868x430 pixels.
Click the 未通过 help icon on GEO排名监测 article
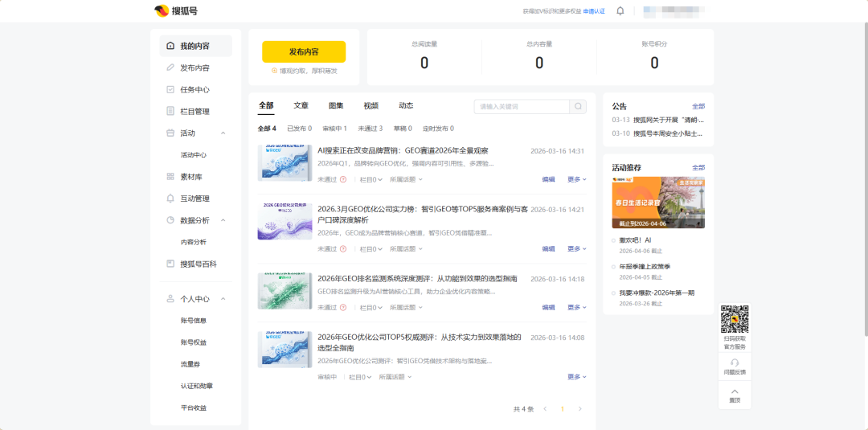[x=343, y=308]
